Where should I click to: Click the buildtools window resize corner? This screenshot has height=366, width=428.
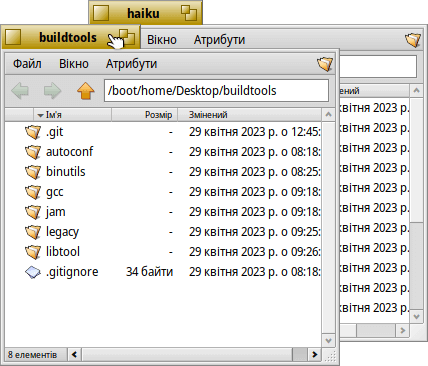coord(330,355)
